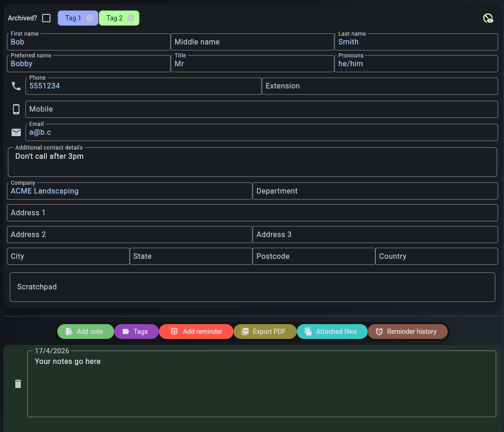Edit the Email field a@b.c
Viewport: 504px width, 432px height.
261,132
